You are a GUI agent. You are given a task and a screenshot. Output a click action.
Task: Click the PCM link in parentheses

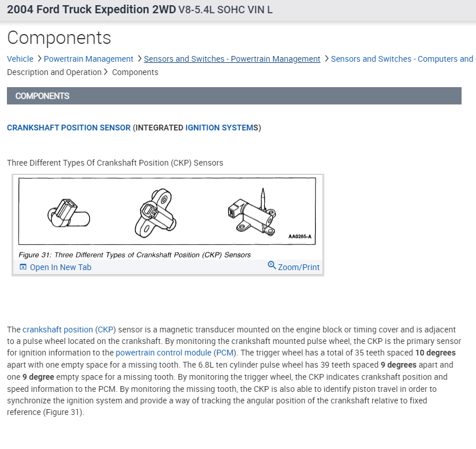click(224, 353)
